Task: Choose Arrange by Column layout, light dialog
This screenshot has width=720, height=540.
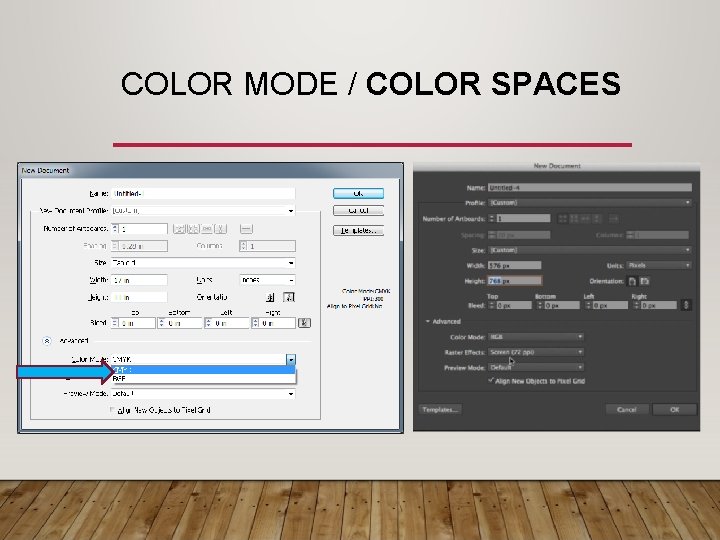Action: (221, 229)
